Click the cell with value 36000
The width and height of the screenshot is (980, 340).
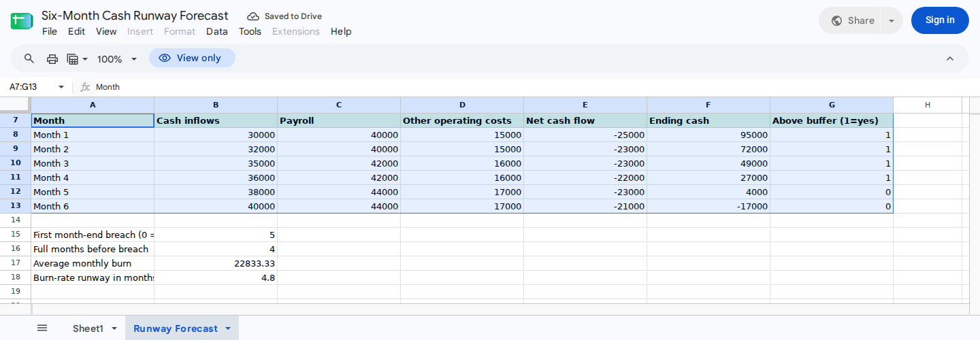tap(216, 177)
